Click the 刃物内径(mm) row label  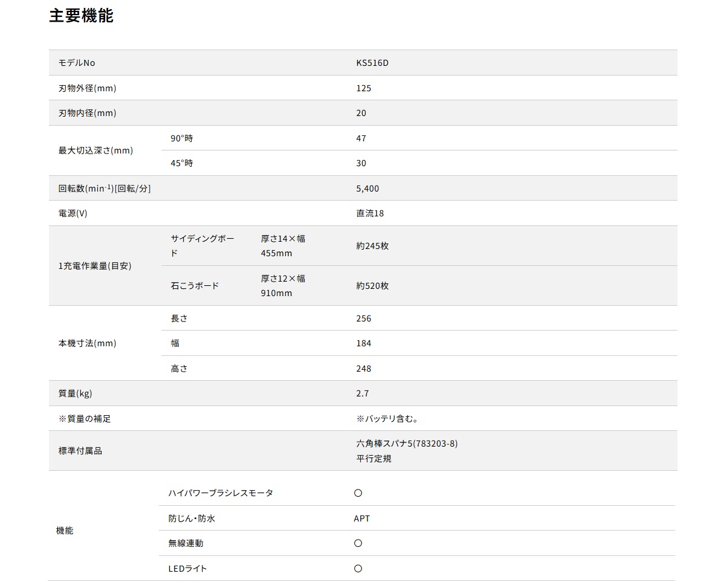click(87, 113)
